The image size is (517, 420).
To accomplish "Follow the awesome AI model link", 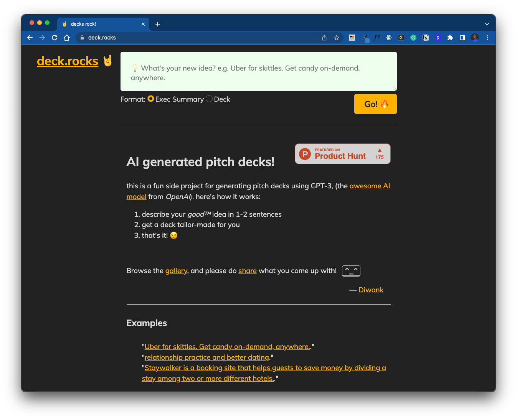I will [370, 186].
